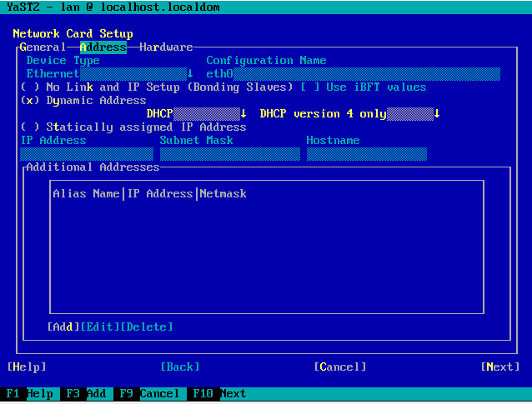Click Delete under Additional Addresses
Screen dimensions: 532x404
[x=147, y=327]
